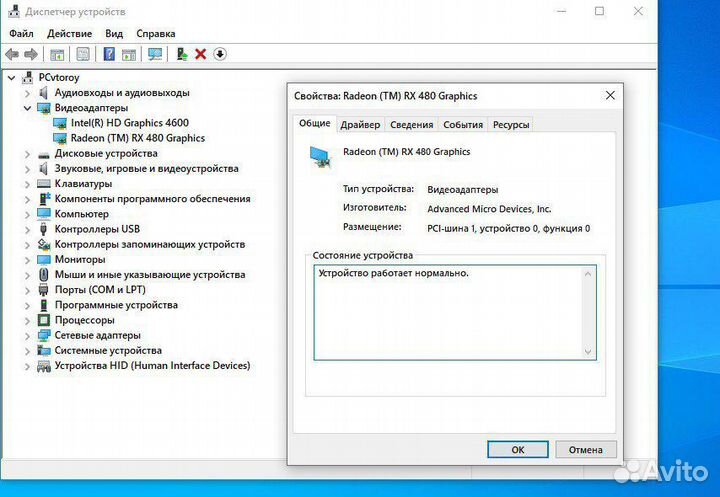Select the Процессоры tree row label
The image size is (720, 497).
84,320
